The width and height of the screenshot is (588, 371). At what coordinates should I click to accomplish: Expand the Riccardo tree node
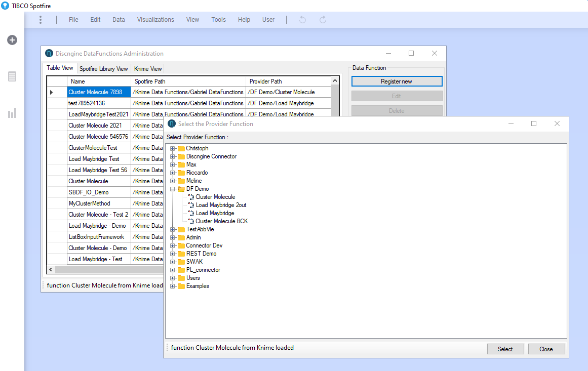coord(173,173)
